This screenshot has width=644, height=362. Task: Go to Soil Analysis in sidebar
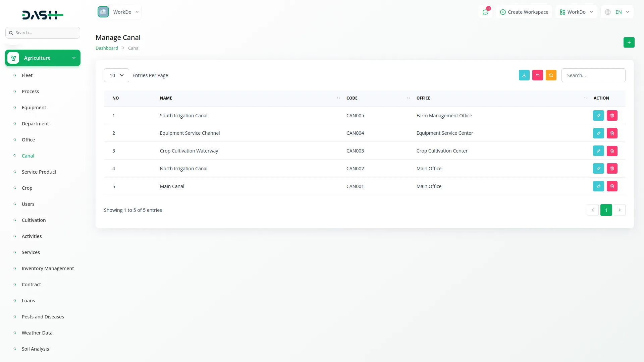pos(35,349)
